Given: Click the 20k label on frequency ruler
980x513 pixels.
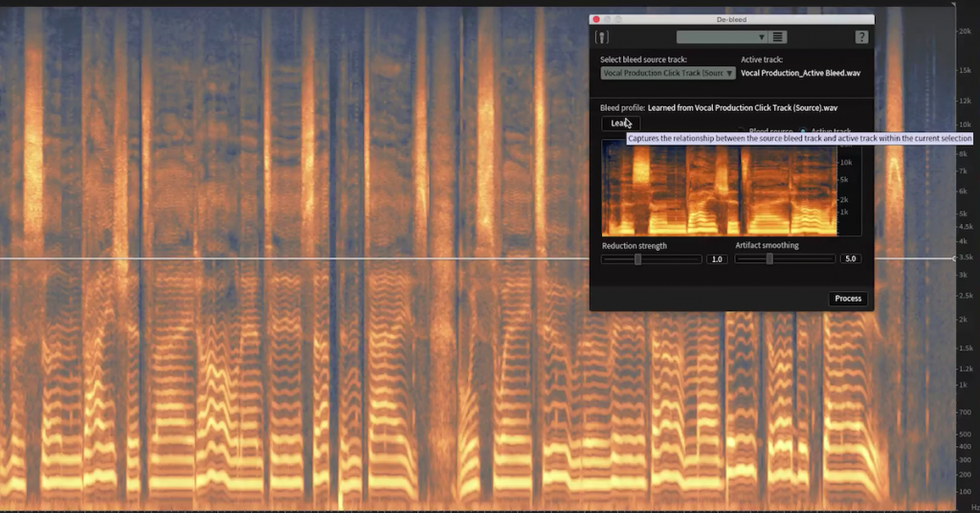Looking at the screenshot, I should pos(965,32).
